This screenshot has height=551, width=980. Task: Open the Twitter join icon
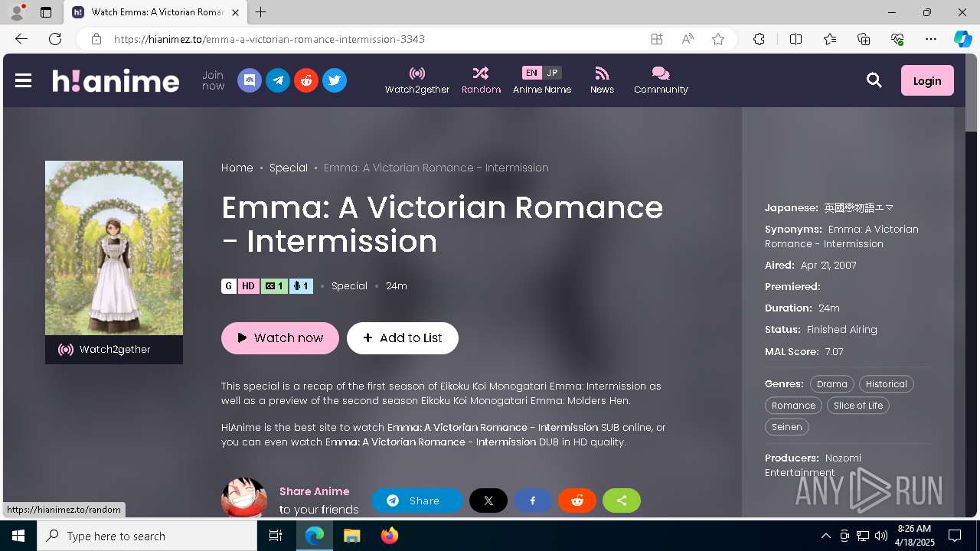click(x=335, y=80)
